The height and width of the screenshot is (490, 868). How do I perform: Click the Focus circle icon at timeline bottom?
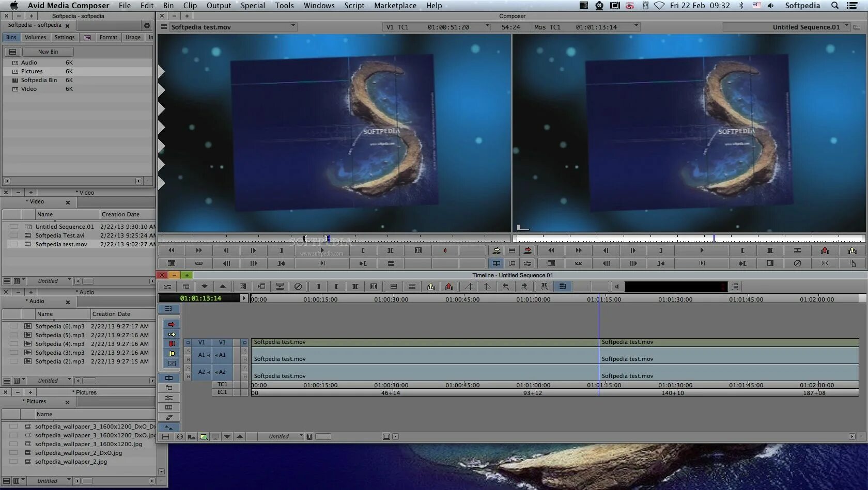tap(179, 437)
